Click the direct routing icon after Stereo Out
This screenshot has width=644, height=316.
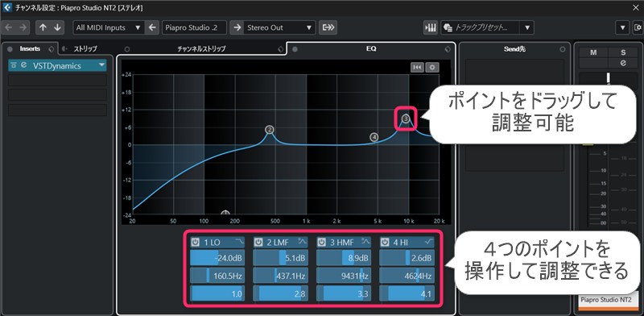coord(328,27)
